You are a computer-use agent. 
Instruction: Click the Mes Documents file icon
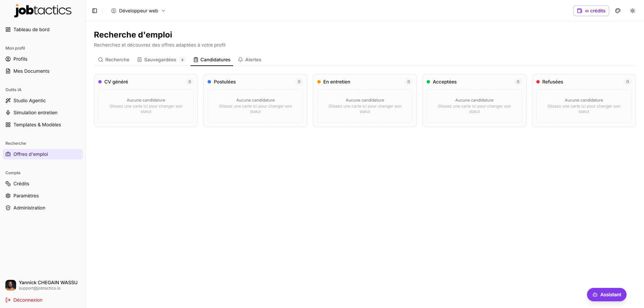pos(8,71)
